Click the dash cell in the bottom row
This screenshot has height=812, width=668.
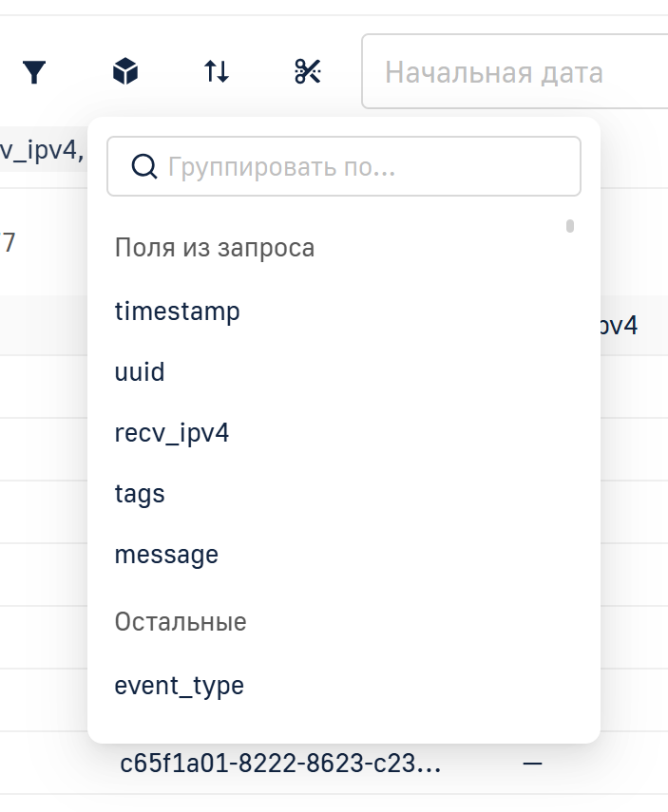532,763
